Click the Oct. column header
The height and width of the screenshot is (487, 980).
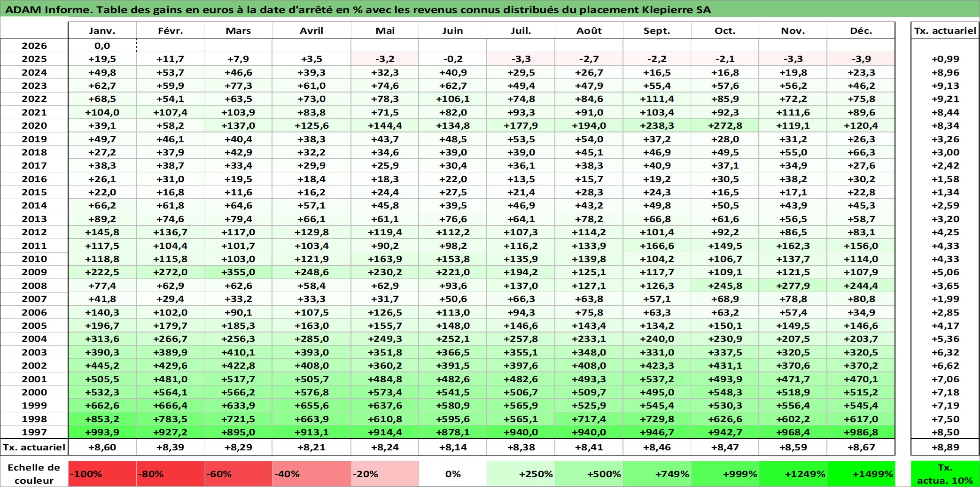point(725,31)
